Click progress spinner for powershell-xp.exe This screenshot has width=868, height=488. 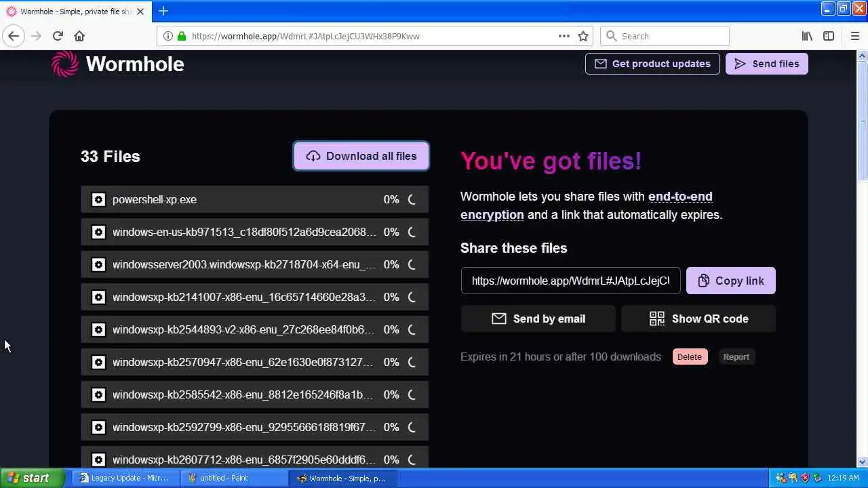(412, 199)
